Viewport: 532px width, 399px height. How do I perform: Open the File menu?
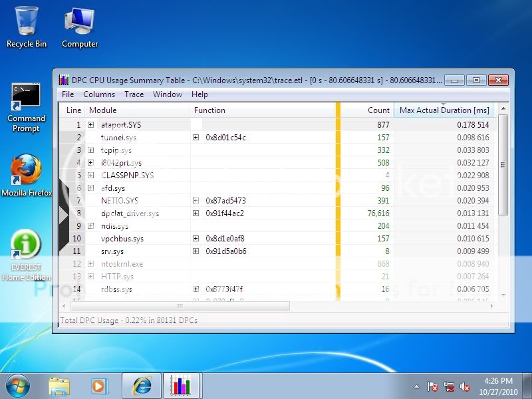coord(68,94)
